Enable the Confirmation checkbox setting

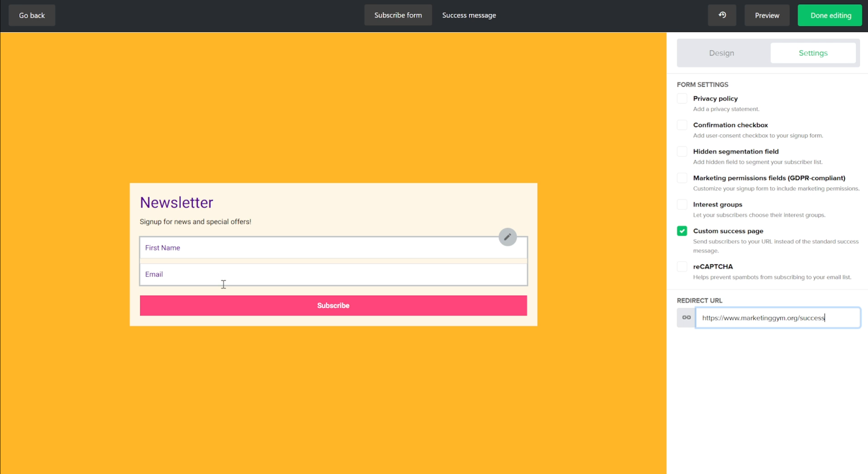click(682, 125)
